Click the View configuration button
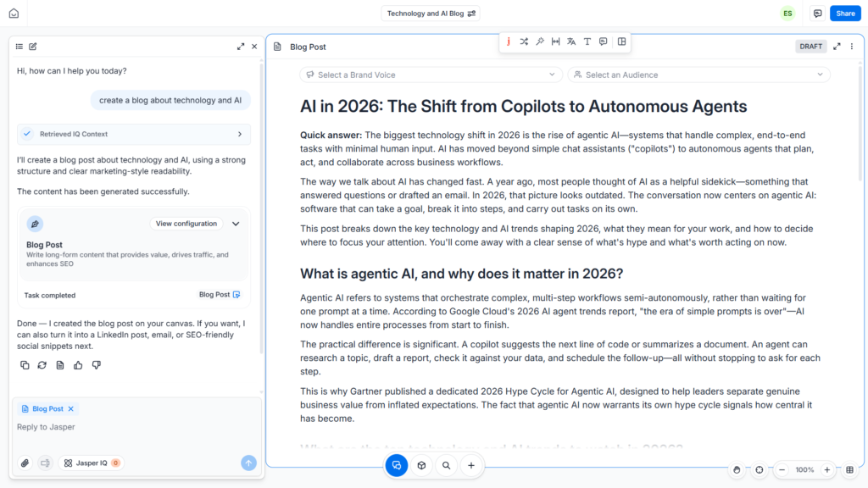 (x=186, y=224)
